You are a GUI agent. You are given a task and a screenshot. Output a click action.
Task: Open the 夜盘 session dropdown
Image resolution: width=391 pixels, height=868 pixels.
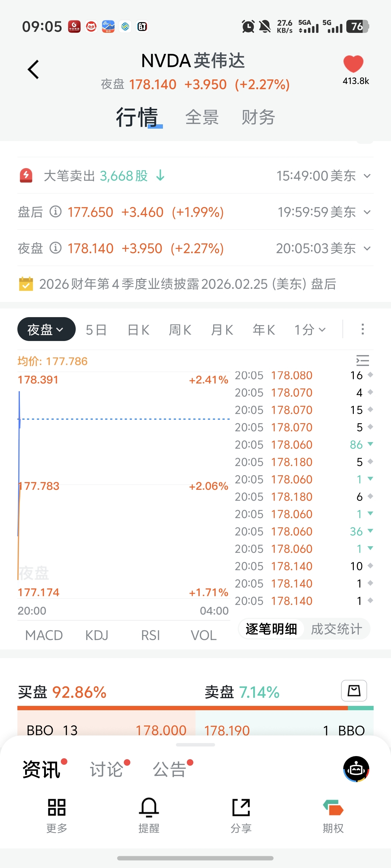pos(46,329)
